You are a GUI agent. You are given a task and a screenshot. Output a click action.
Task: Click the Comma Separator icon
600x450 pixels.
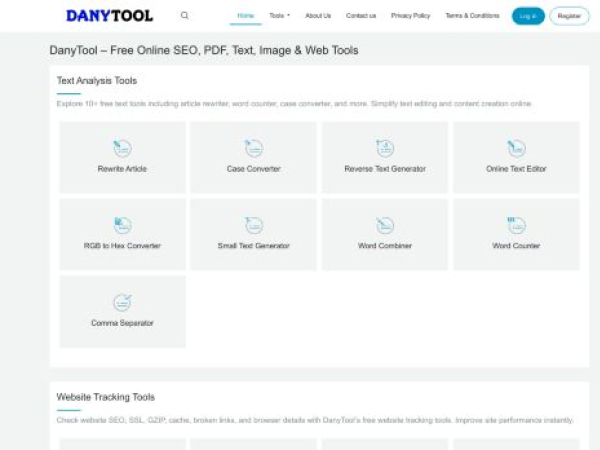click(122, 302)
